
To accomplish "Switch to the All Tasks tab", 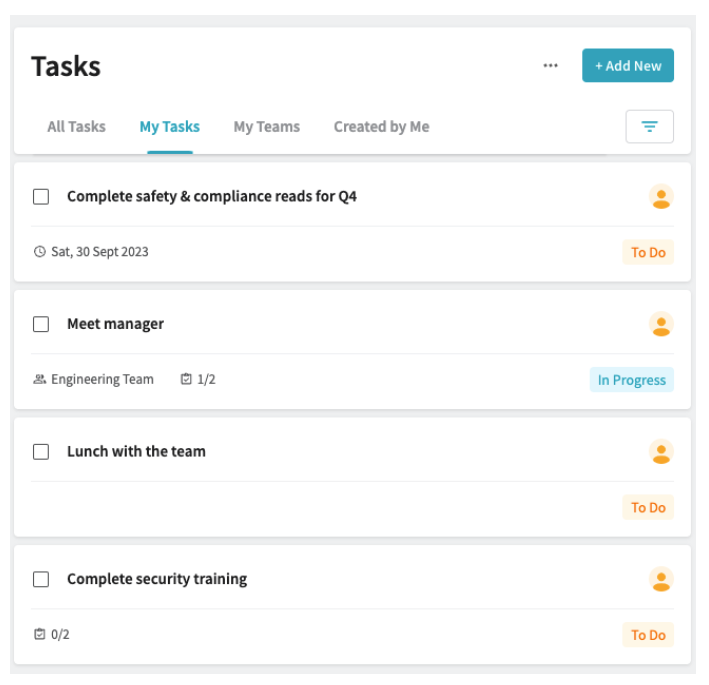I will (76, 127).
